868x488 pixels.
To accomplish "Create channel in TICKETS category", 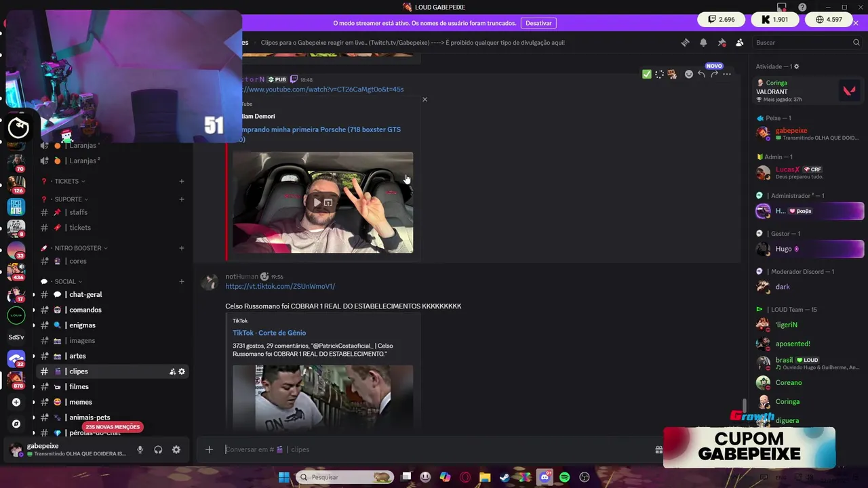I will tap(181, 181).
